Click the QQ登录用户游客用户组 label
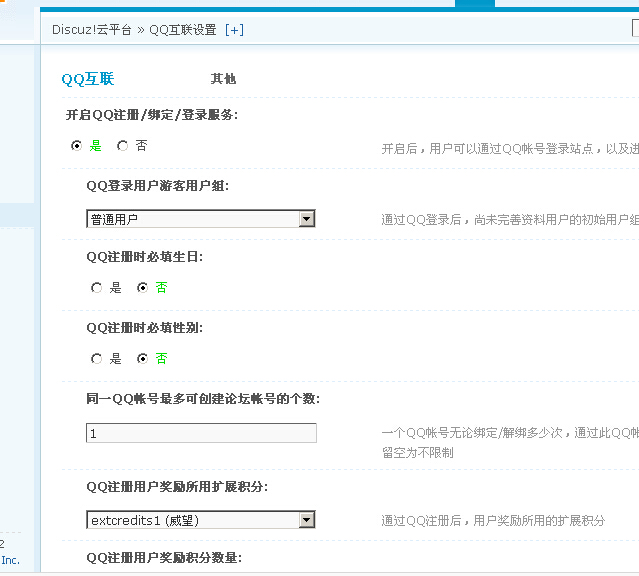The image size is (639, 576). coord(158,186)
